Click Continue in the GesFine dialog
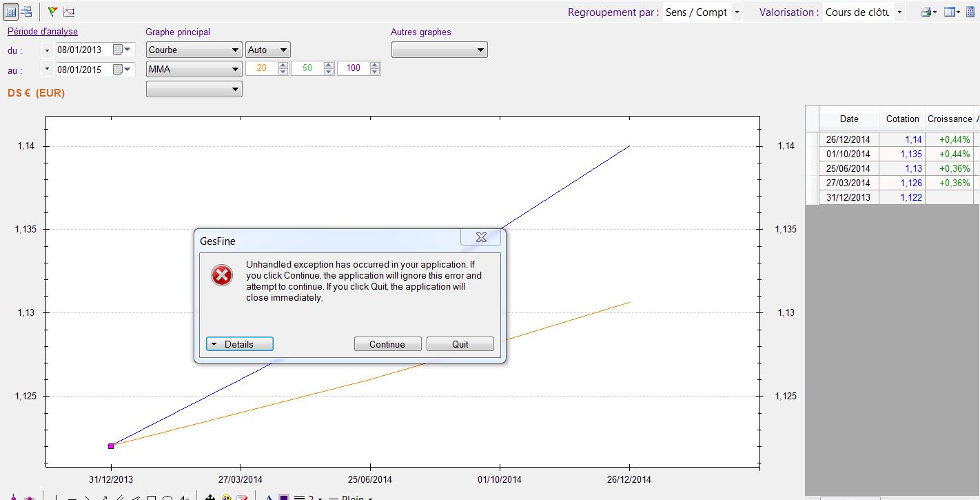The width and height of the screenshot is (980, 500). 388,344
